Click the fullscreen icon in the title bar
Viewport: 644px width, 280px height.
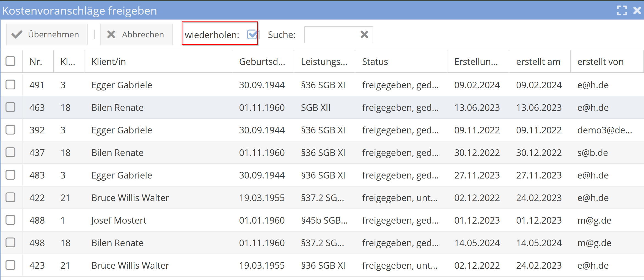coord(622,11)
